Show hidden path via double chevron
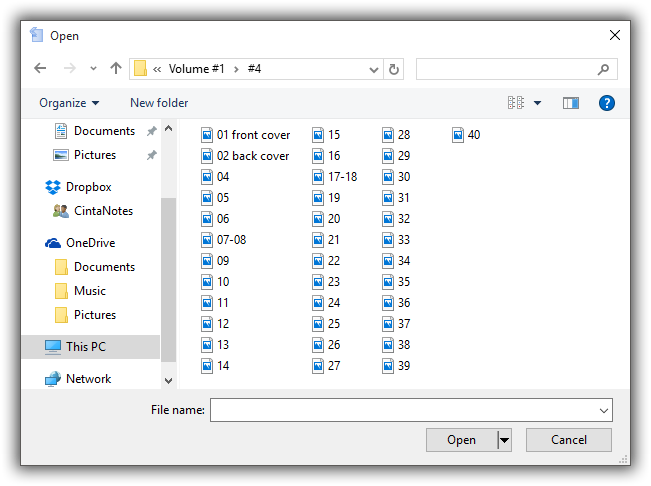The height and width of the screenshot is (486, 651). coord(157,69)
